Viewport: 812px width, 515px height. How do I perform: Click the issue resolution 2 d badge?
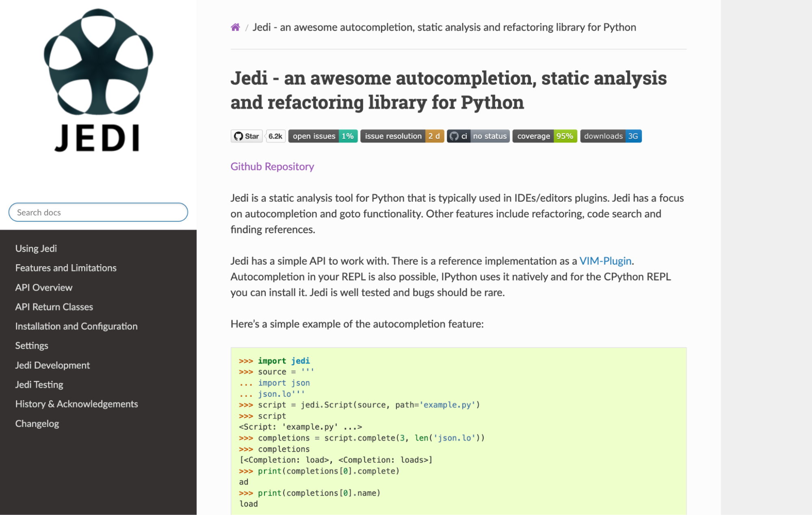pyautogui.click(x=402, y=136)
